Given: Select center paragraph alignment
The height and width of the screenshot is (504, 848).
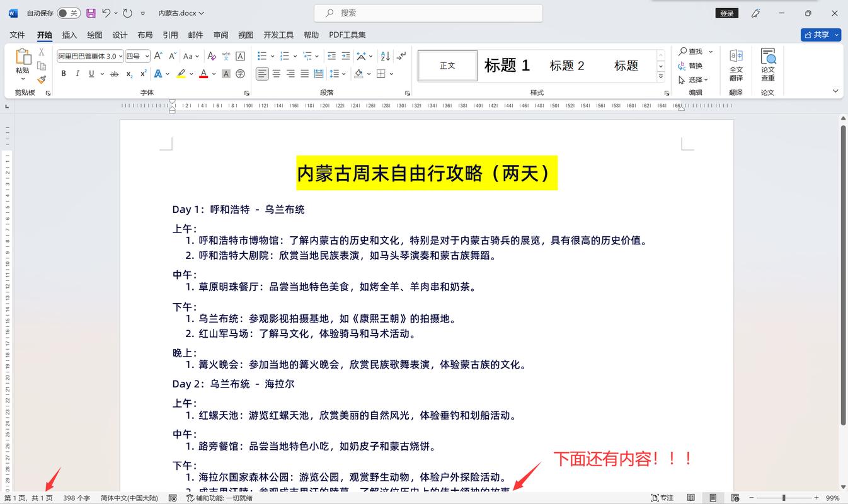Looking at the screenshot, I should click(277, 74).
